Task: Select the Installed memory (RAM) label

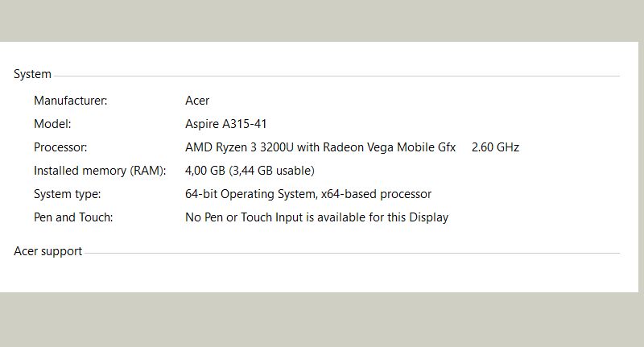Action: click(x=100, y=171)
